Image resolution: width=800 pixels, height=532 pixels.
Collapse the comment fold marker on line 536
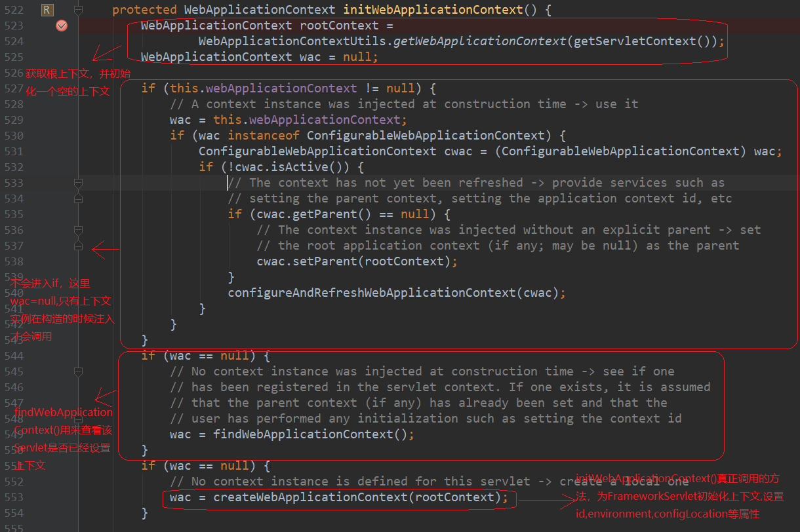tap(79, 230)
